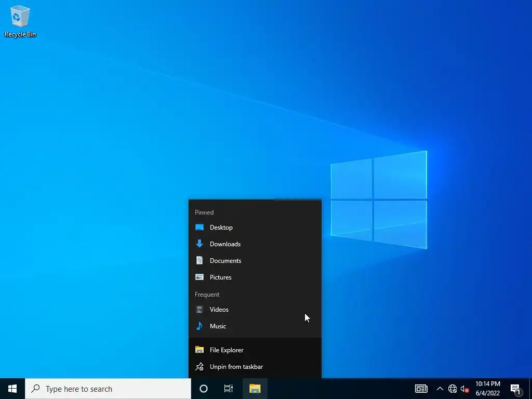
Task: Click the Type here to search box
Action: pyautogui.click(x=108, y=389)
